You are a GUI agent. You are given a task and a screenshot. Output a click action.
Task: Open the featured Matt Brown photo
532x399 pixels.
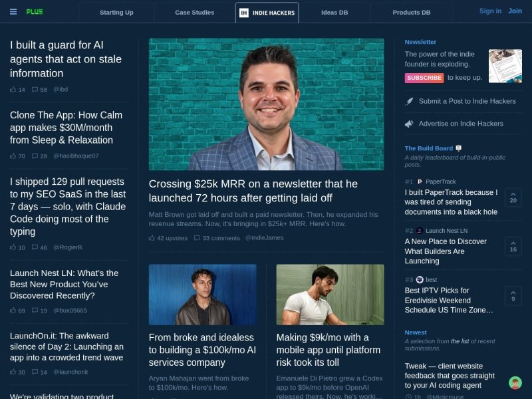pos(267,104)
